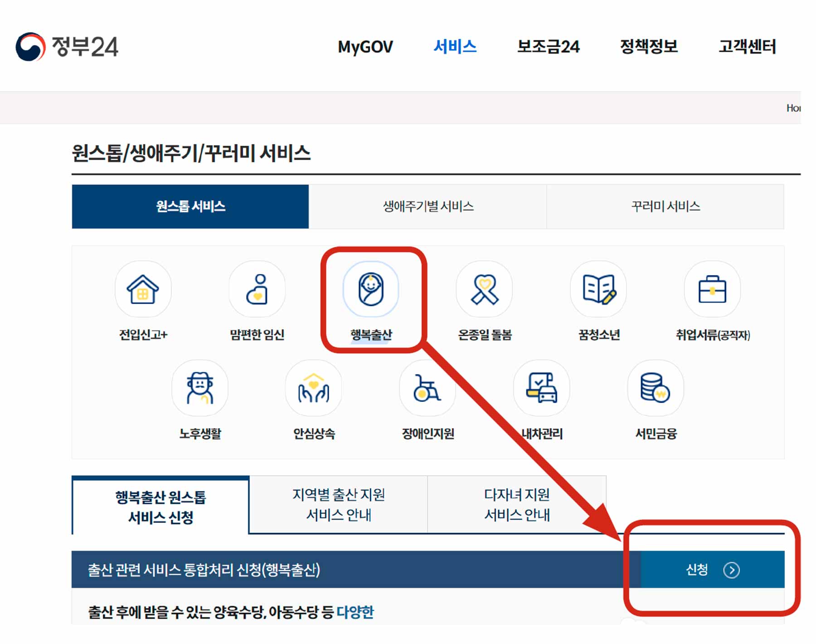Open the 취업서류 briefcase icon
This screenshot has width=816, height=644.
[x=712, y=289]
